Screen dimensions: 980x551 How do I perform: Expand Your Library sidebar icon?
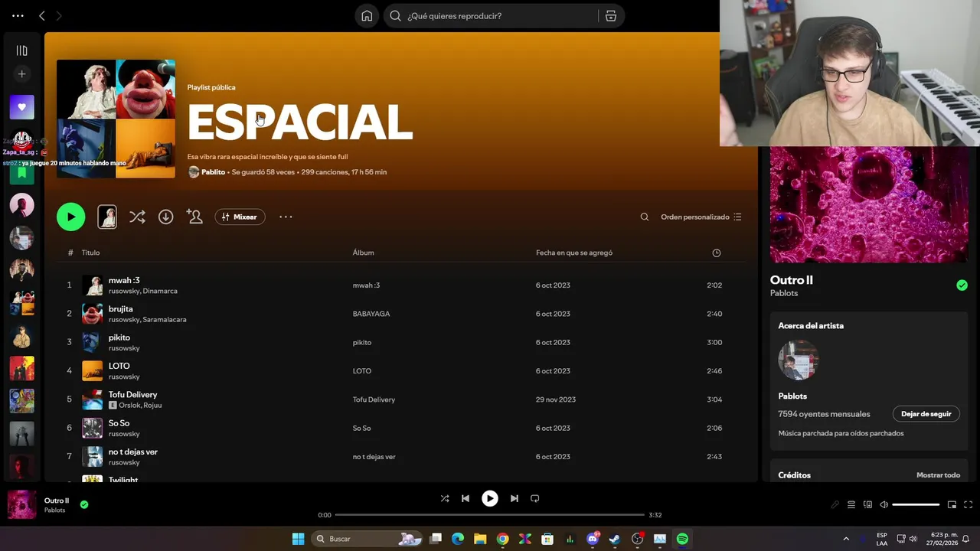[21, 51]
